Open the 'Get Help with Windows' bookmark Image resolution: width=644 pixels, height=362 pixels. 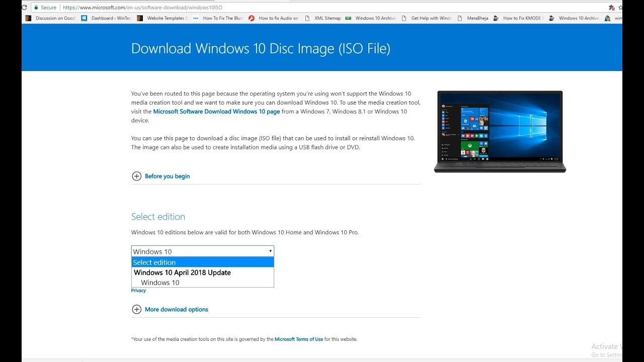click(427, 18)
